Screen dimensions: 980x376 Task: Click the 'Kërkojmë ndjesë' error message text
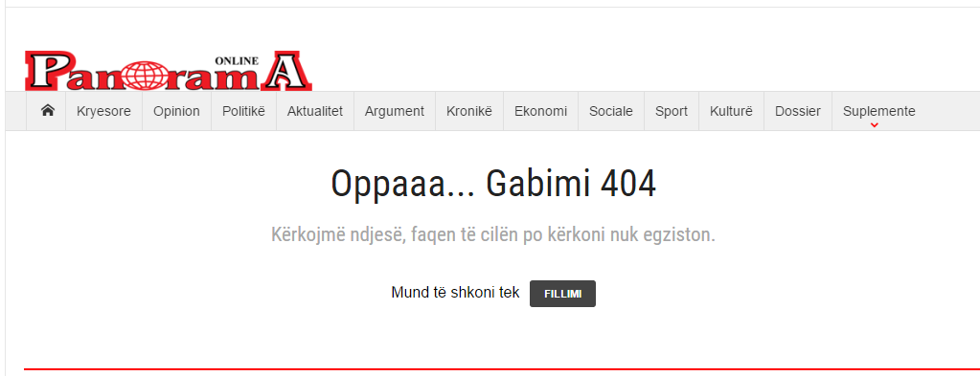click(x=493, y=234)
